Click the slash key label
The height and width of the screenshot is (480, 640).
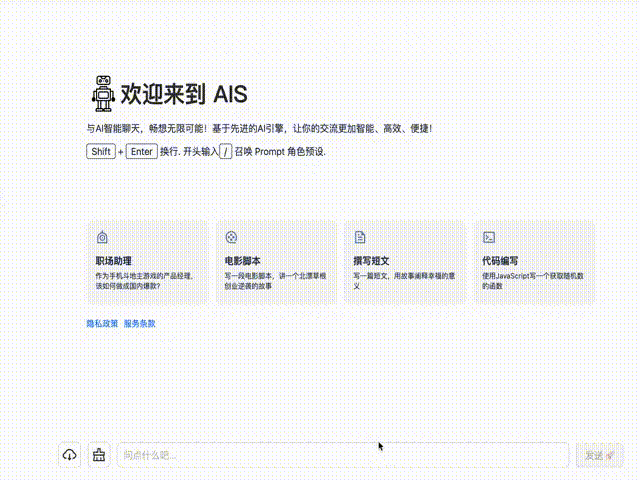pyautogui.click(x=226, y=151)
